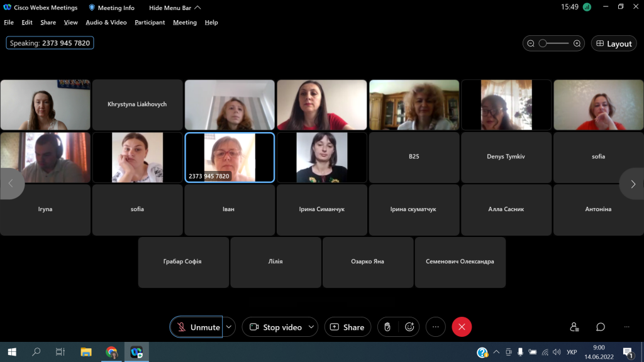
Task: Raise your hand in the meeting
Action: (387, 327)
